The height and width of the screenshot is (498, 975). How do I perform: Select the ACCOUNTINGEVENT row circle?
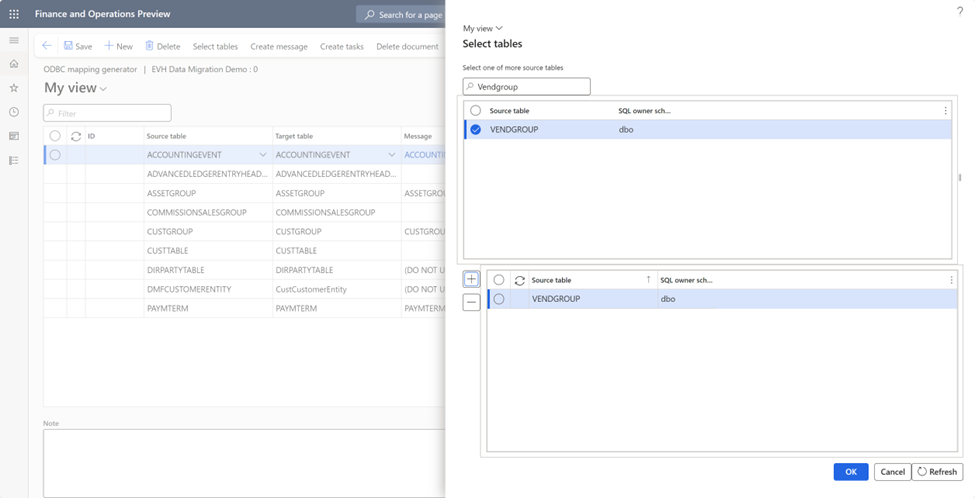(x=55, y=155)
